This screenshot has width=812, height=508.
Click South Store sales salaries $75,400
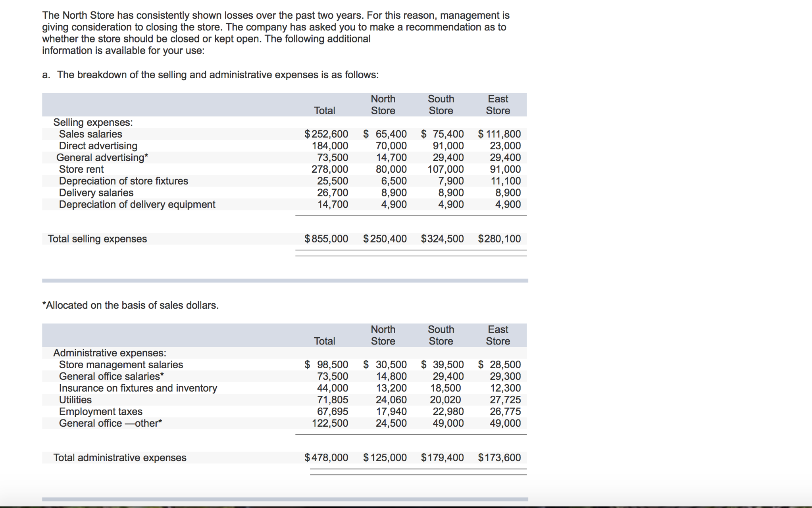tap(442, 134)
